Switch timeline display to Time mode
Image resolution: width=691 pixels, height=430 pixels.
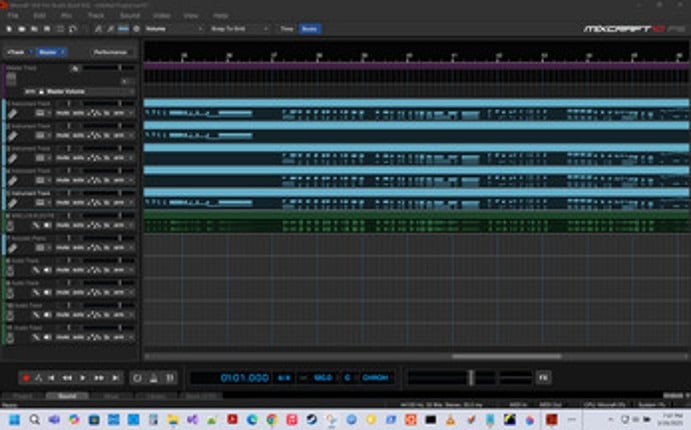coord(286,29)
